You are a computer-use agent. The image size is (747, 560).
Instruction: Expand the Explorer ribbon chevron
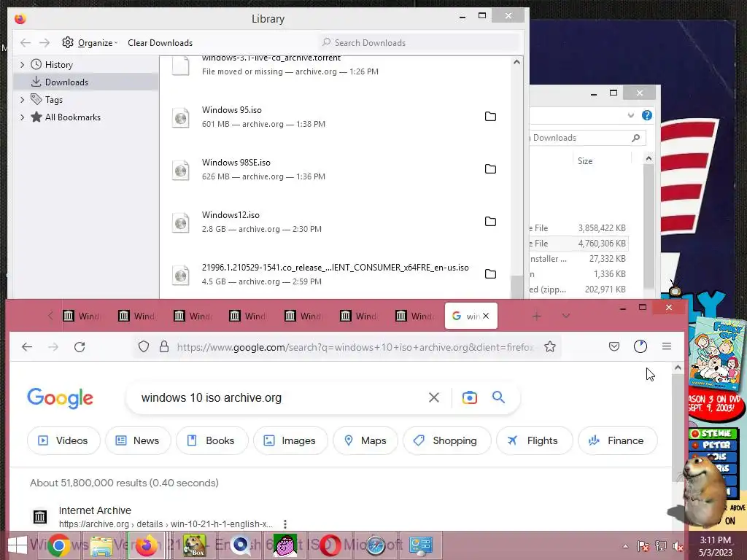631,115
